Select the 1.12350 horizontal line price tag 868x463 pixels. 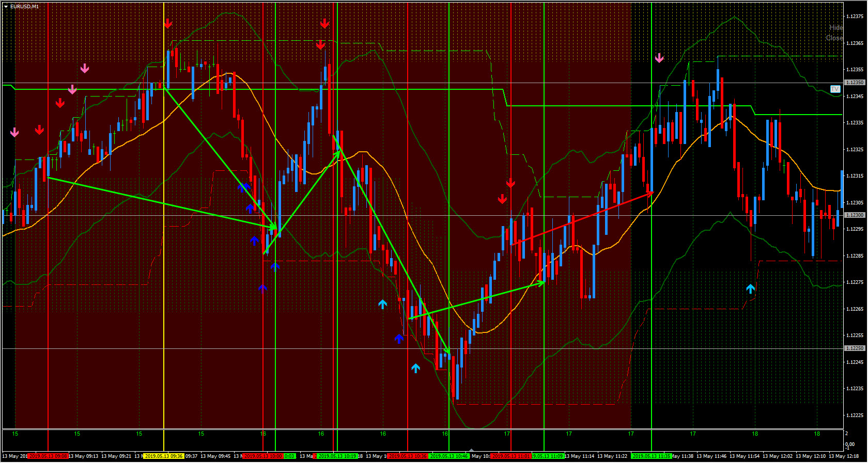pos(855,83)
